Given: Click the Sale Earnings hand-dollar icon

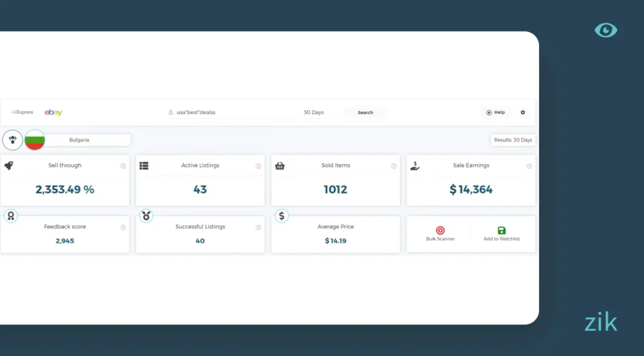Looking at the screenshot, I should (415, 165).
